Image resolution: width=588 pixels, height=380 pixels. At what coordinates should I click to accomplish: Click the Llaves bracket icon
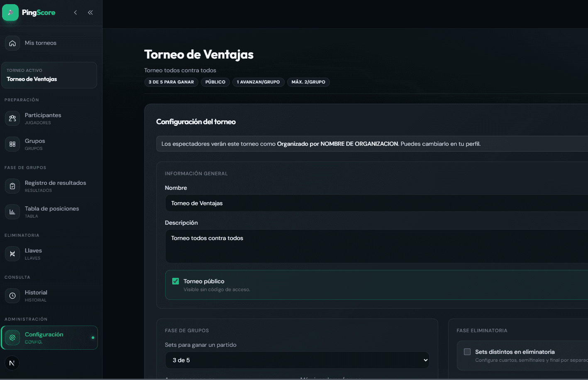click(x=12, y=254)
